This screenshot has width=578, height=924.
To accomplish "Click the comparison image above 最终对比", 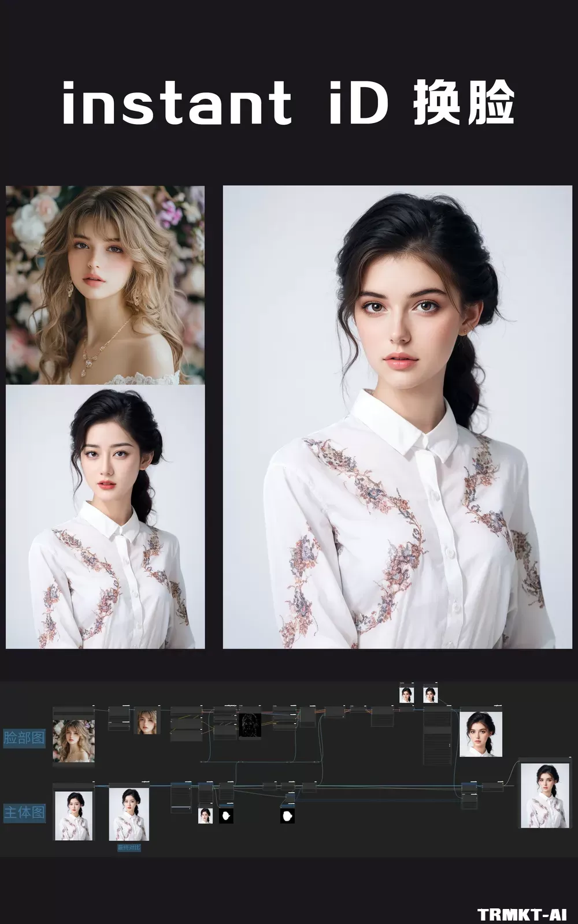I will coord(129,814).
